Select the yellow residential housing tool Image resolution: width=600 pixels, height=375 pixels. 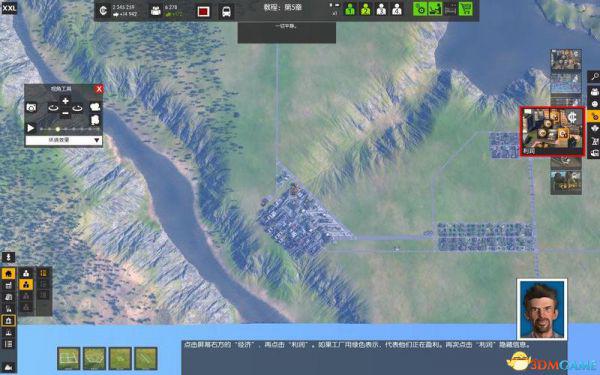pos(8,273)
